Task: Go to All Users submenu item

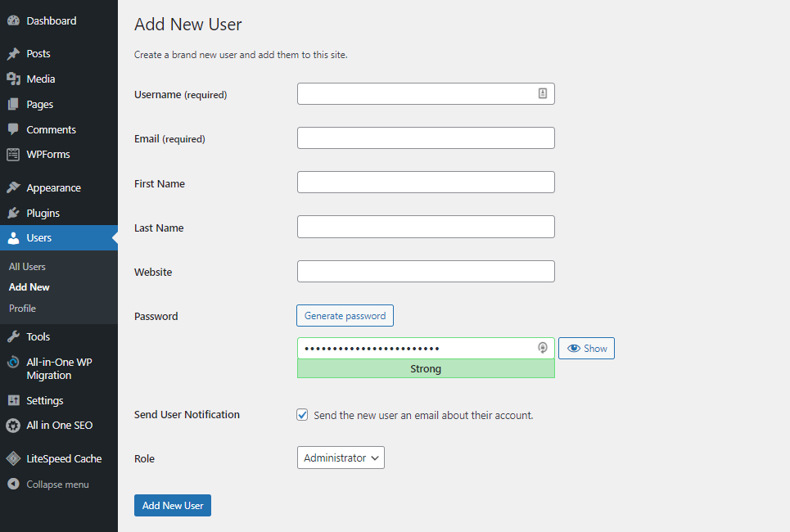Action: [26, 266]
